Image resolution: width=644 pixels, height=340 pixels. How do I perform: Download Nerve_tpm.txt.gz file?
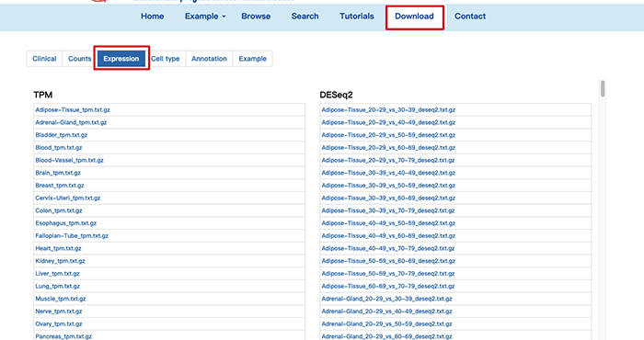tap(58, 312)
